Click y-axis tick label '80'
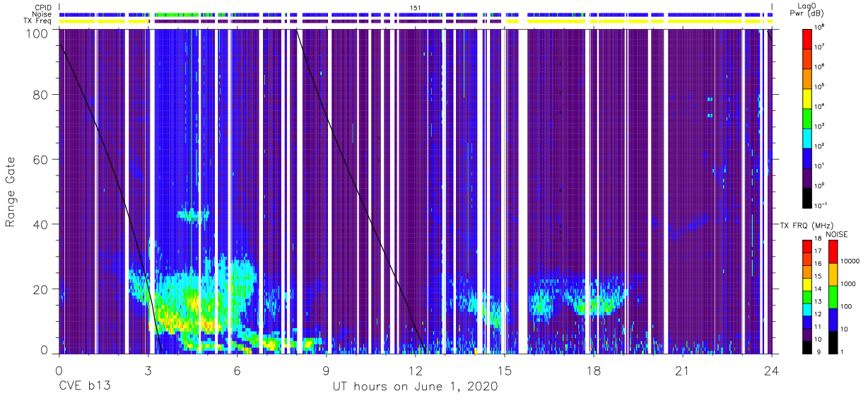 pyautogui.click(x=41, y=95)
